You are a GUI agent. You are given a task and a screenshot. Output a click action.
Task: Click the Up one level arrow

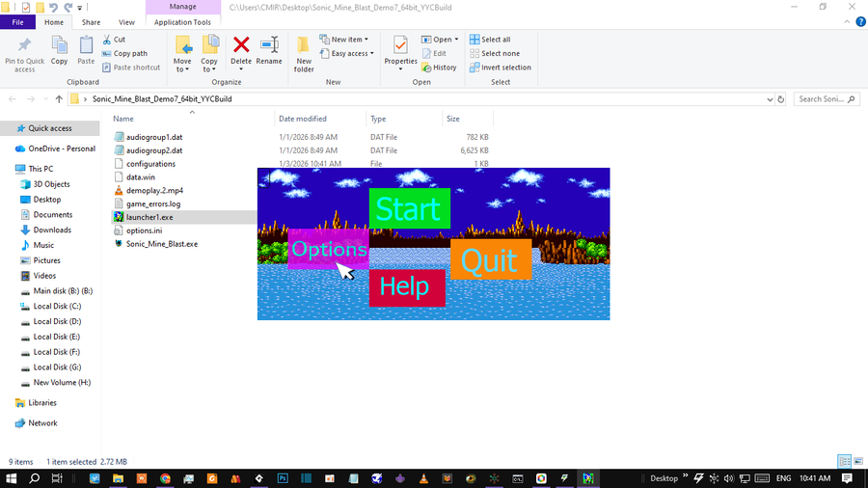(x=59, y=99)
